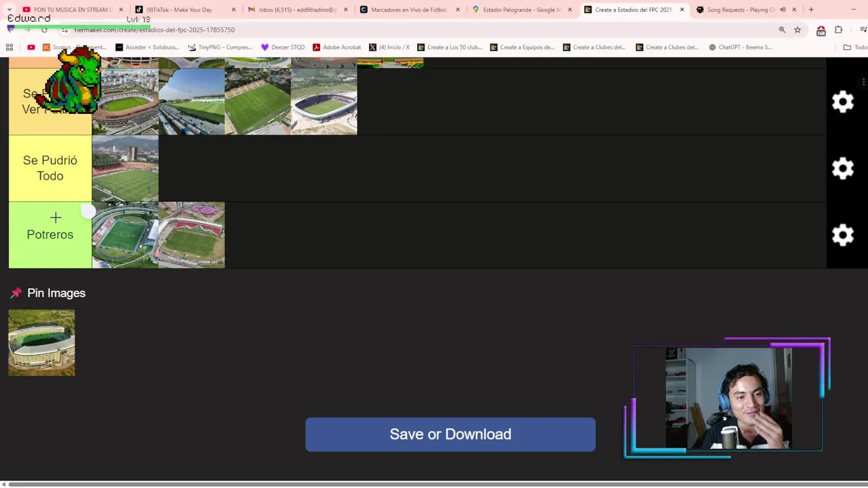
Task: Close the Estadio Palogrande tab
Action: tap(570, 9)
